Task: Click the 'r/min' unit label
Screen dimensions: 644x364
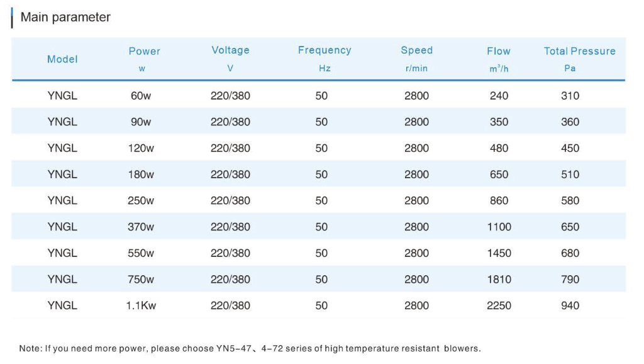Action: coord(416,68)
